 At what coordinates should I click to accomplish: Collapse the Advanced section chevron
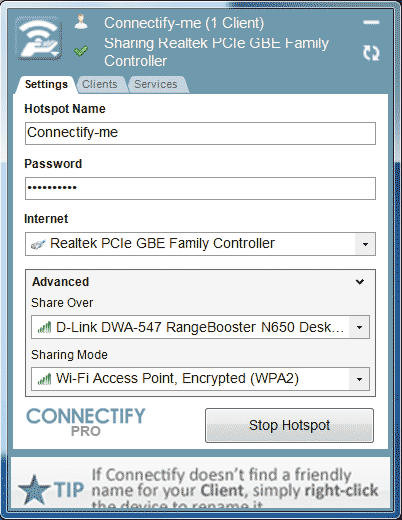click(360, 282)
